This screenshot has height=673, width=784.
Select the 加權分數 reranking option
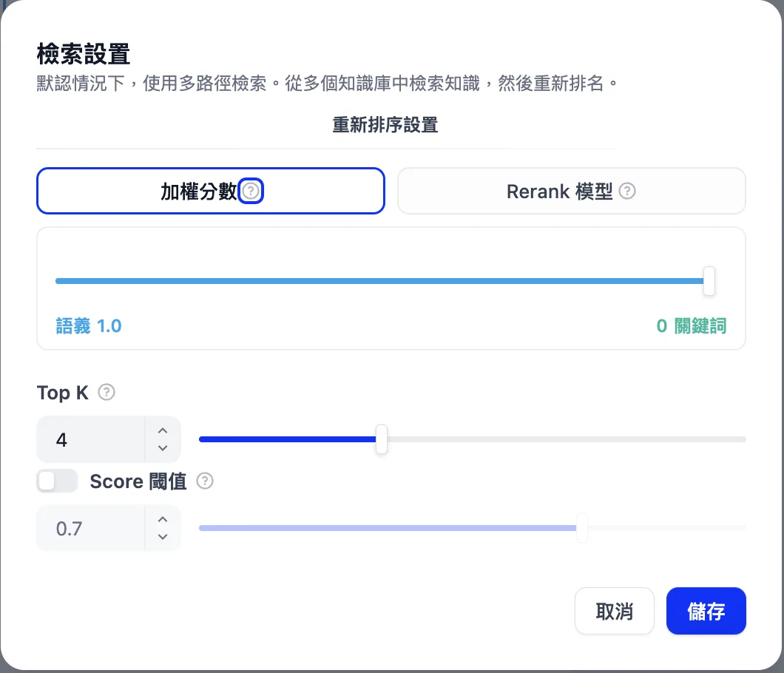click(211, 191)
